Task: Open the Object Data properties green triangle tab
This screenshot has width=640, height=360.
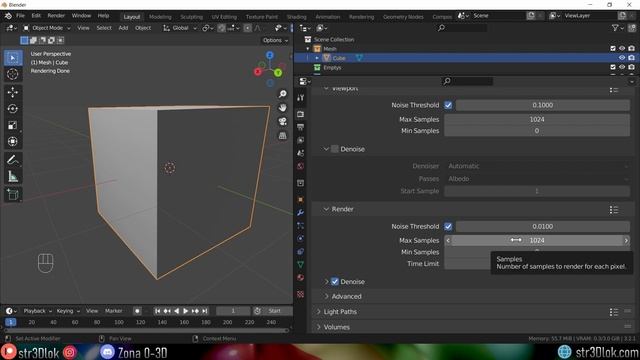Action: coord(301,264)
